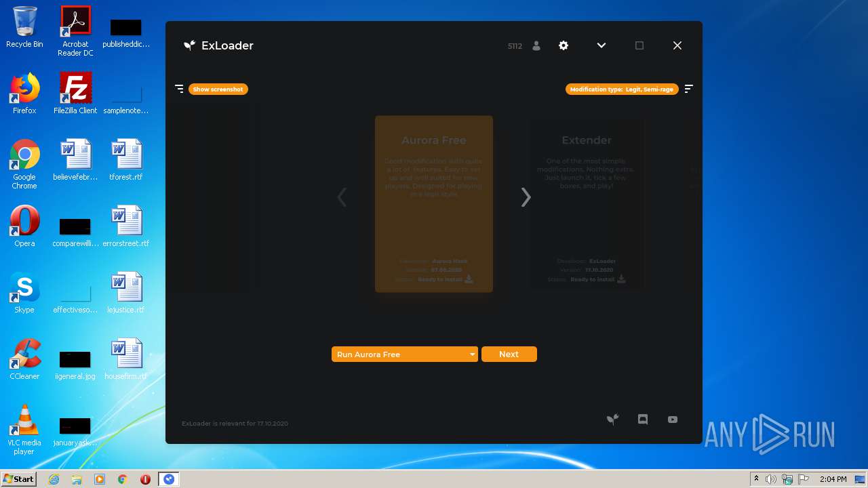Open ExLoader settings gear
868x488 pixels.
(x=564, y=45)
